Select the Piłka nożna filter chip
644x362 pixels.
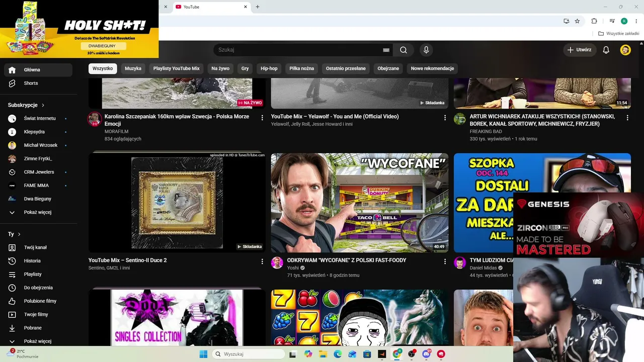point(302,68)
